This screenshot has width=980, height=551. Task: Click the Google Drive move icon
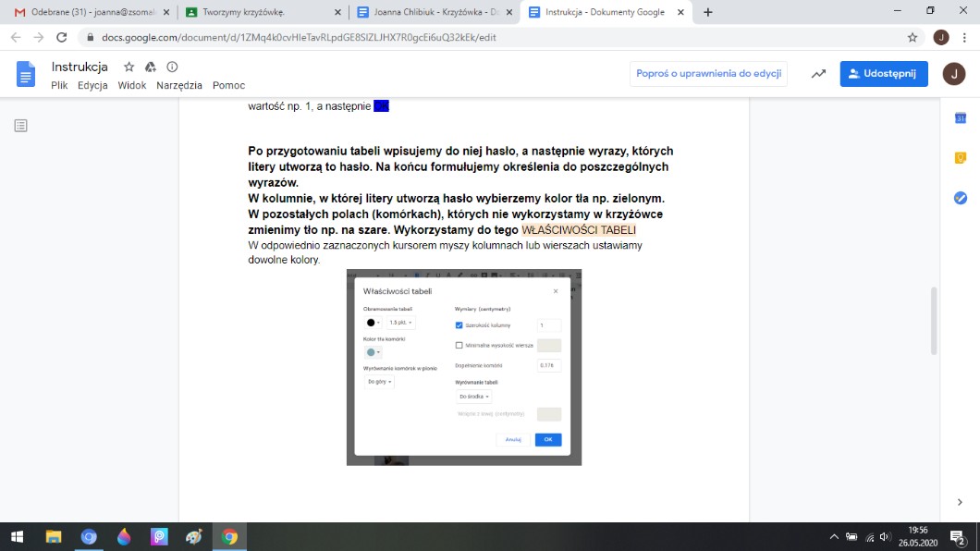point(151,67)
